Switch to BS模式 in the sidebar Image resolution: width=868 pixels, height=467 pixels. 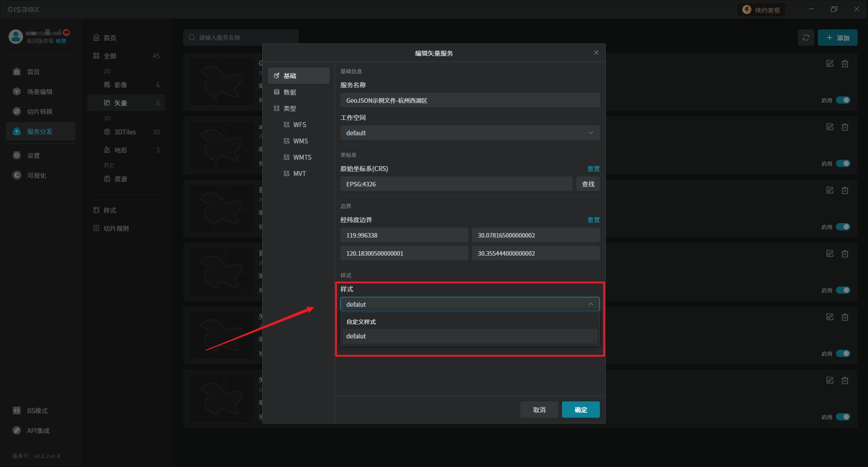click(x=37, y=411)
